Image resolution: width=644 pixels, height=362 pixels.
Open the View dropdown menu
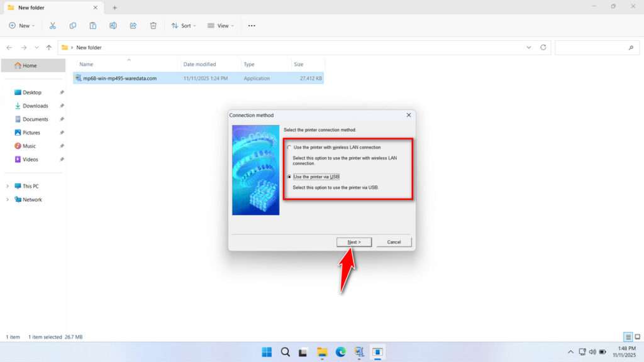tap(220, 25)
